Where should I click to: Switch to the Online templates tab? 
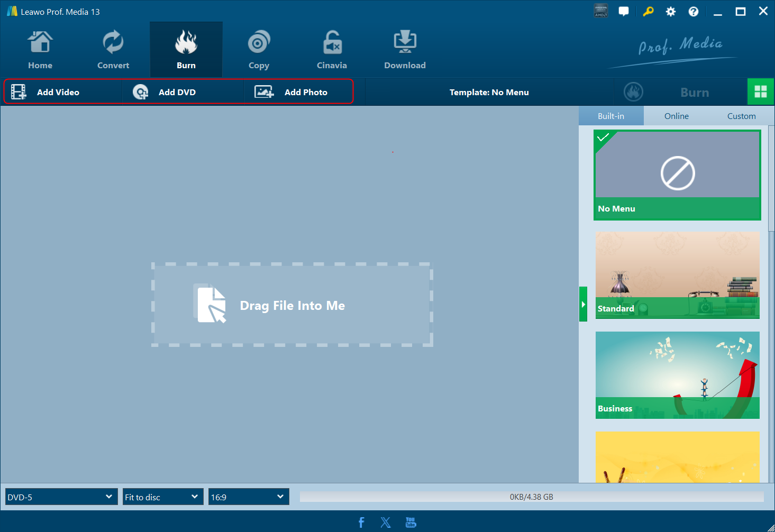(x=676, y=116)
